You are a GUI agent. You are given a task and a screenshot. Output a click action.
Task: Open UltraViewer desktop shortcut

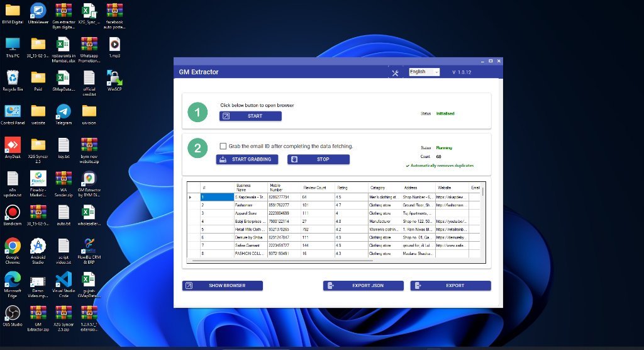pyautogui.click(x=38, y=14)
